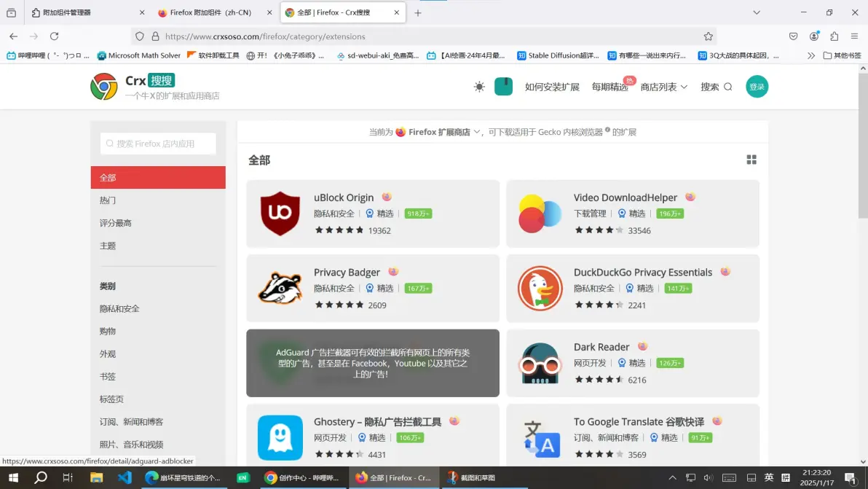
Task: Open Visual Studio Code from taskbar
Action: click(x=125, y=477)
